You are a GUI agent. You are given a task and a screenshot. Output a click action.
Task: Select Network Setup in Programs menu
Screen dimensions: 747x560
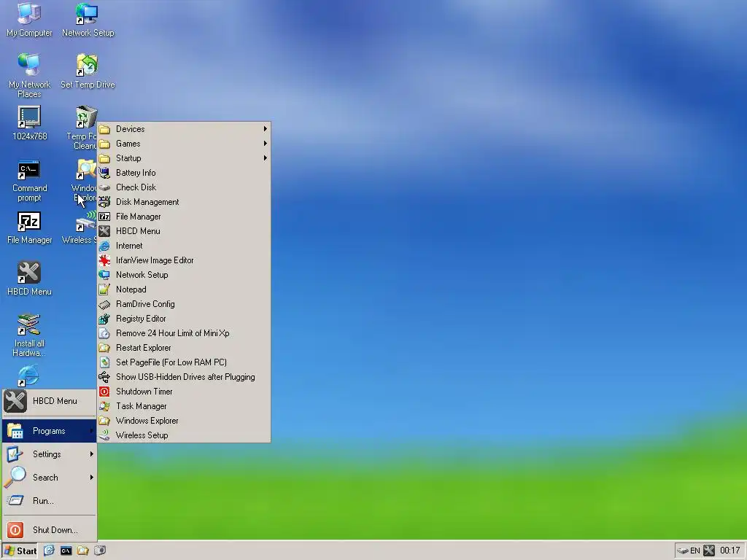pyautogui.click(x=184, y=275)
